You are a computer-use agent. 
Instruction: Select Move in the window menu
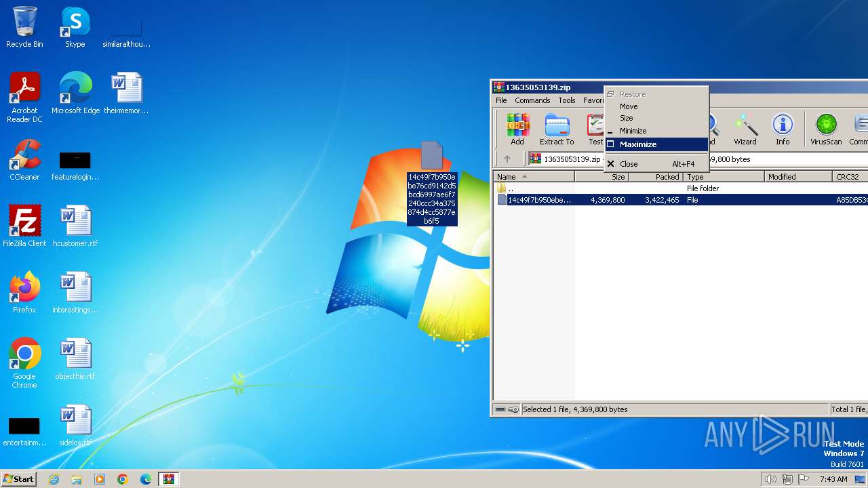pos(656,106)
